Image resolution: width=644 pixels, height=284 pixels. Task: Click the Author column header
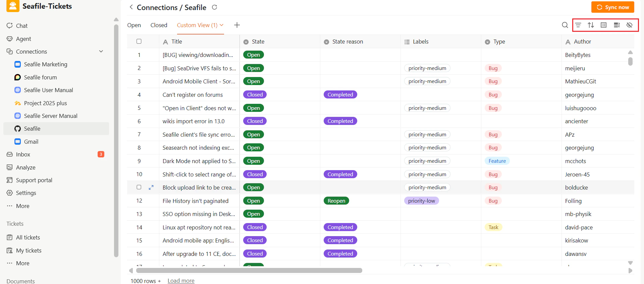pos(598,42)
